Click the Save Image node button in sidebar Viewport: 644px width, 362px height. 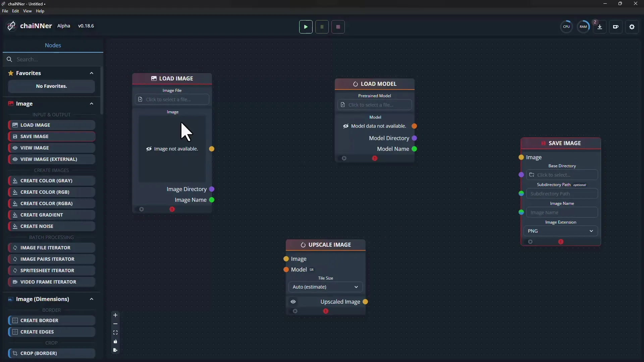click(51, 136)
